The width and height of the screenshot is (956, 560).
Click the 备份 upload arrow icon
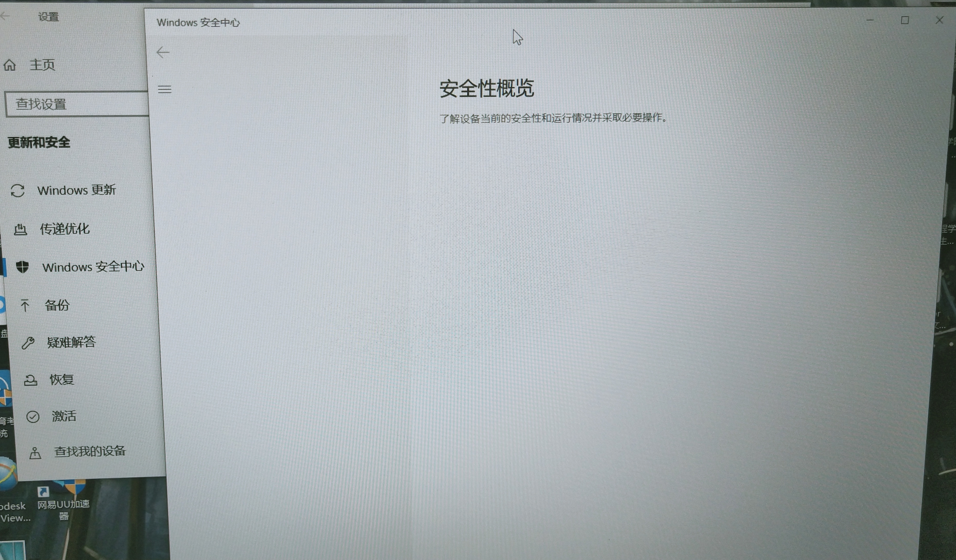(25, 305)
